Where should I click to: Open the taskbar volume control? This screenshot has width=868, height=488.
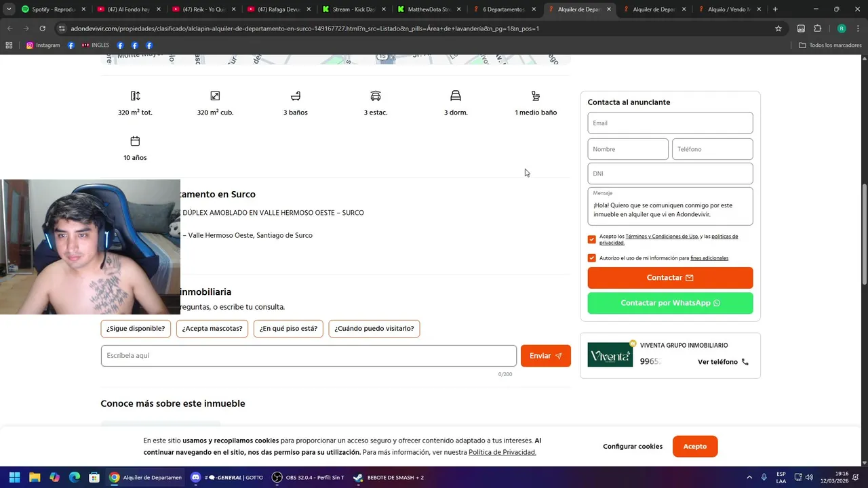tap(809, 477)
